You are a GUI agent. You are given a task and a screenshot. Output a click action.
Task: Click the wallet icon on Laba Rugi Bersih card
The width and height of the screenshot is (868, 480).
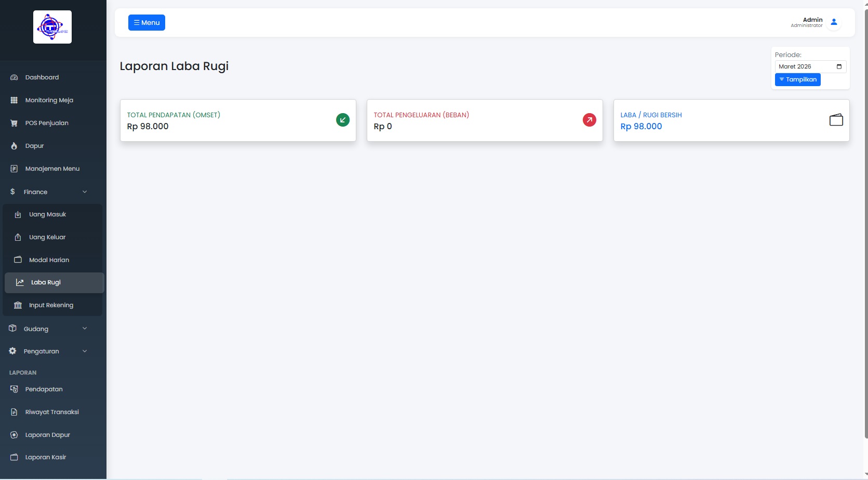click(836, 120)
